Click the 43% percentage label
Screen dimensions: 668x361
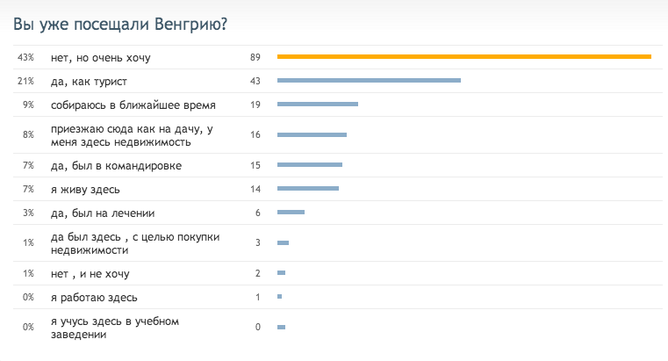[26, 57]
